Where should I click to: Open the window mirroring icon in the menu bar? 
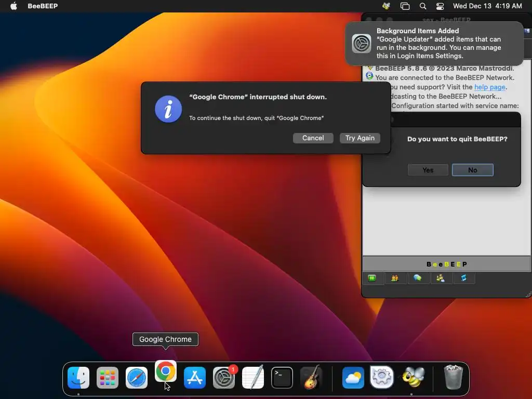click(405, 6)
